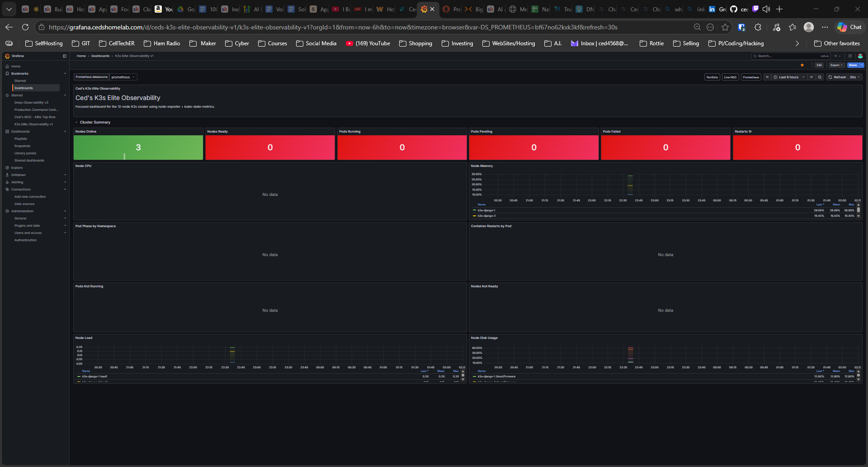Undock the sidebar menu using the dock icon
The width and height of the screenshot is (868, 467).
click(x=65, y=56)
